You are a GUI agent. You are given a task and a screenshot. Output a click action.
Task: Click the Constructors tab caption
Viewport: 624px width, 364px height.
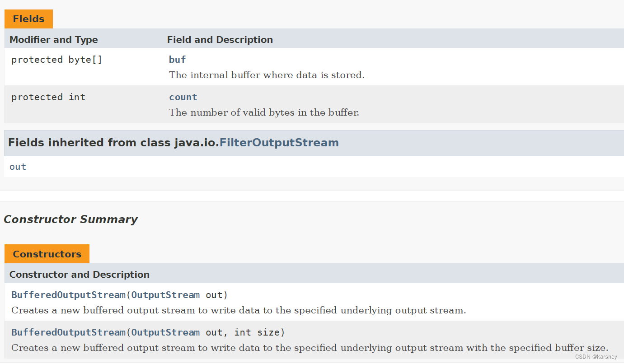pos(47,254)
